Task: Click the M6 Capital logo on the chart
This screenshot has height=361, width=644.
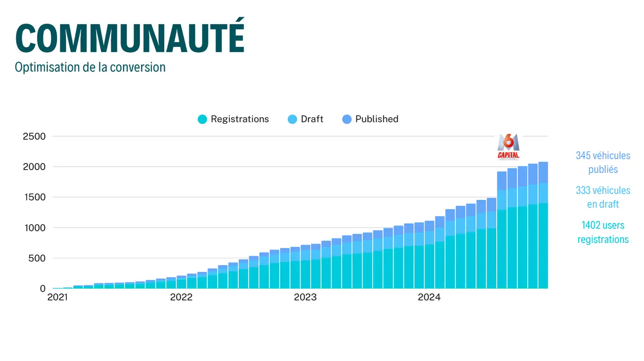Action: 508,147
